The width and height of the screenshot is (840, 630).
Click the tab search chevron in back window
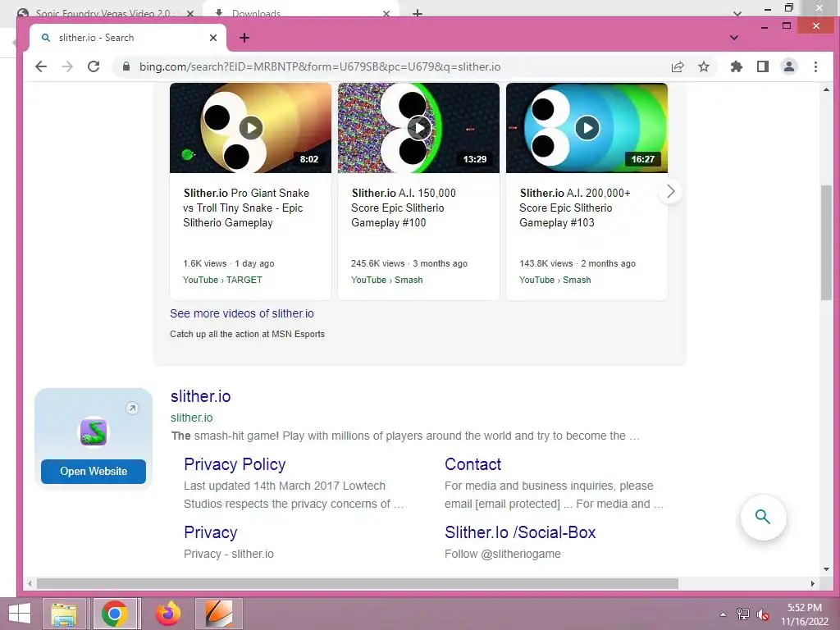[737, 13]
